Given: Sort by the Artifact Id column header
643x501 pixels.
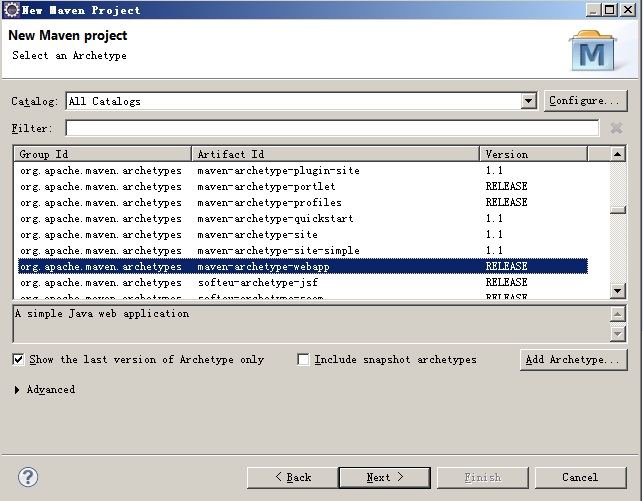Looking at the screenshot, I should pos(335,154).
